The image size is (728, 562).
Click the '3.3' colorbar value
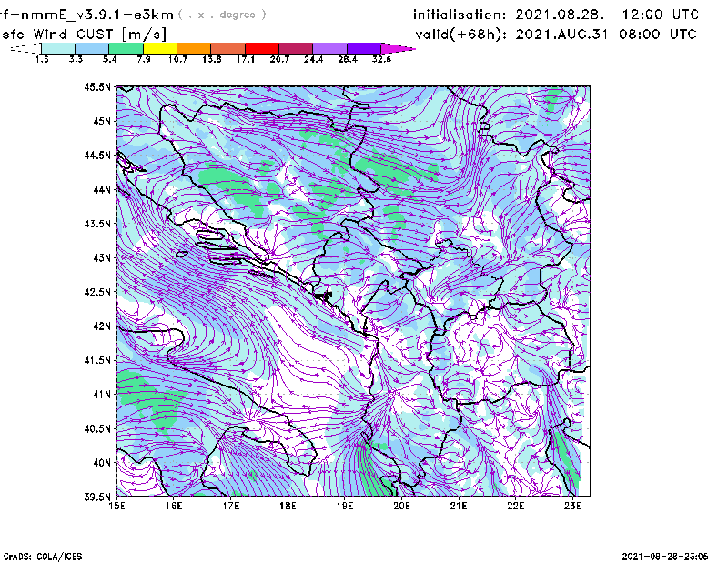pyautogui.click(x=76, y=59)
